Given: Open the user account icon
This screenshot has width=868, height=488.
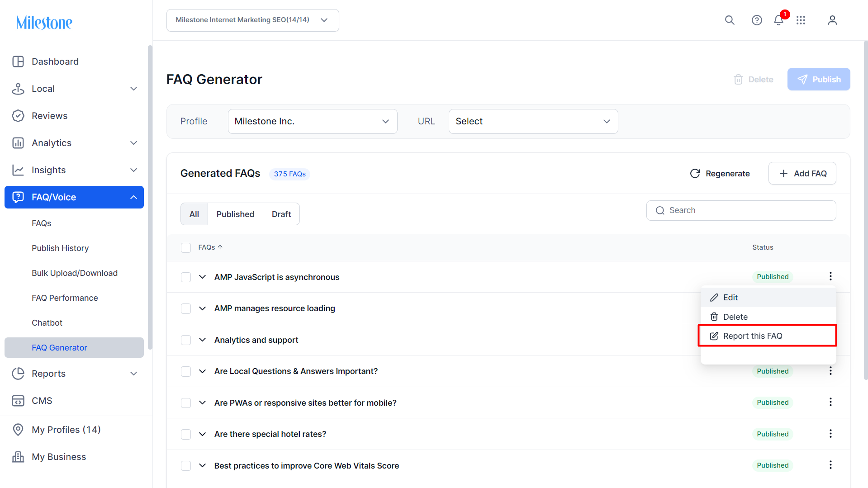Looking at the screenshot, I should coord(832,20).
